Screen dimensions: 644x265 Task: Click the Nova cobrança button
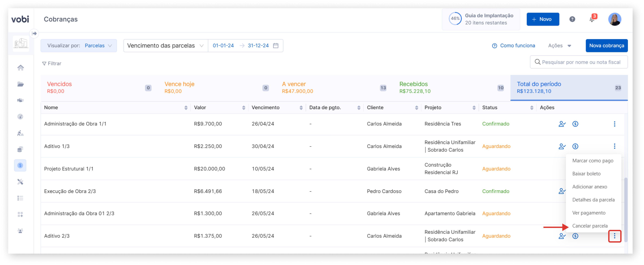pyautogui.click(x=607, y=46)
